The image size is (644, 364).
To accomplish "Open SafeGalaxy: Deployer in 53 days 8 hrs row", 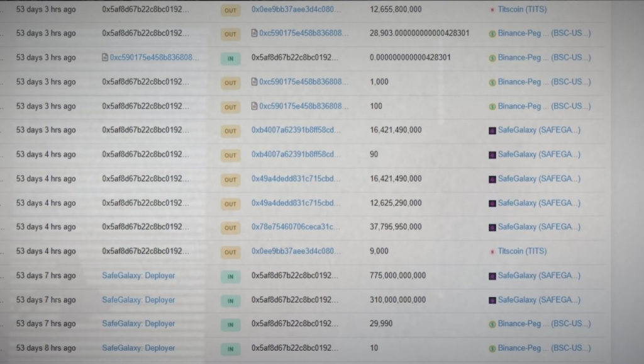I will pyautogui.click(x=138, y=348).
